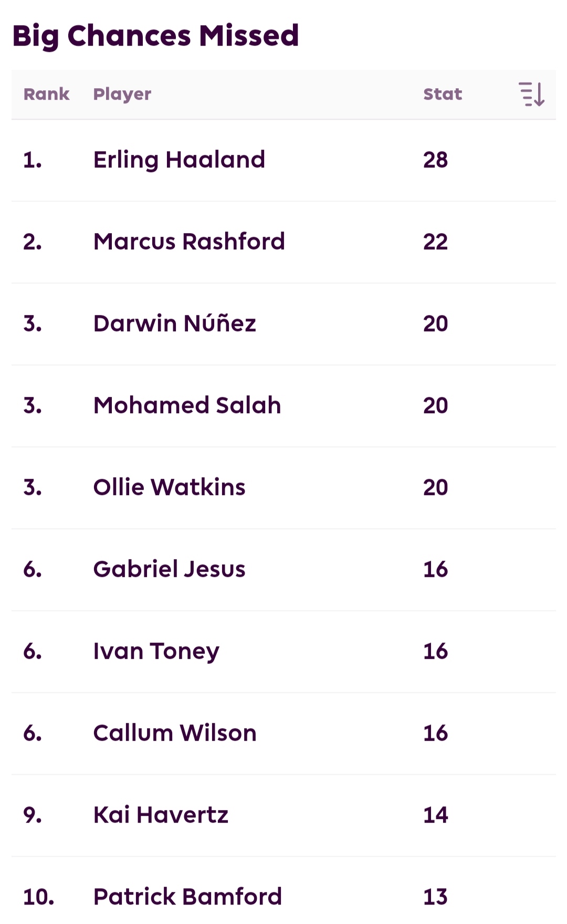Click the sort descending icon
Screen dimensions: 567x924
point(531,94)
